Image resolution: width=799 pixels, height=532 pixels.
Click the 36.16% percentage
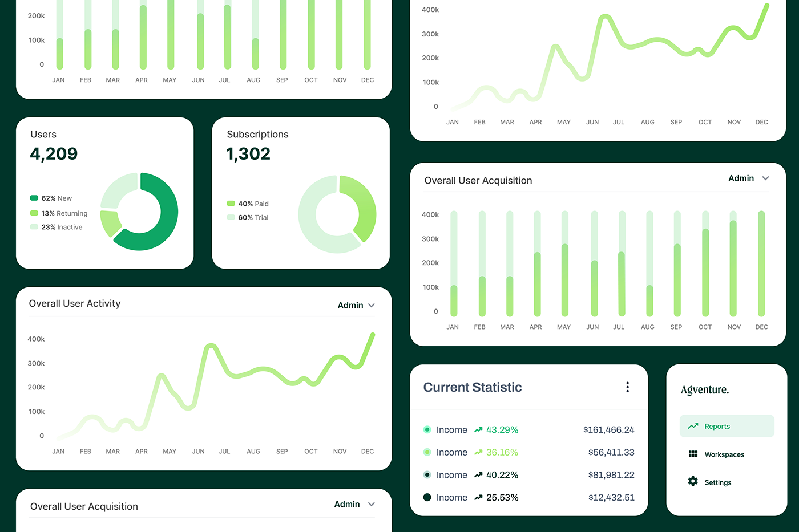(502, 452)
